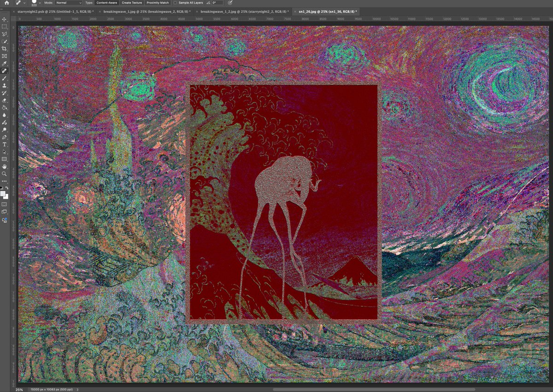Open document info status bar arrow
Screen dimensions: 553x392
[x=78, y=389]
